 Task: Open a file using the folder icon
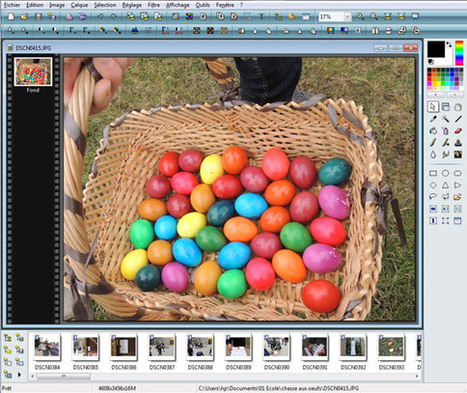point(24,17)
